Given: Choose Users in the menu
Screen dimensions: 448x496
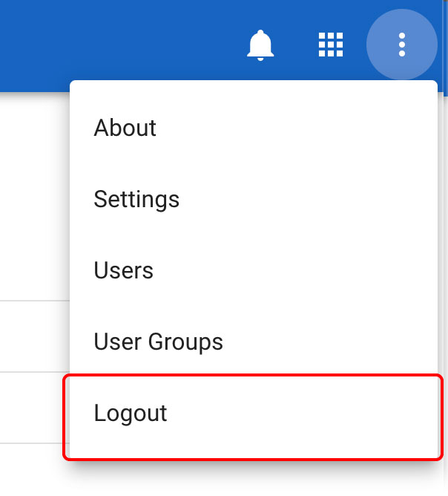Looking at the screenshot, I should 252,270.
